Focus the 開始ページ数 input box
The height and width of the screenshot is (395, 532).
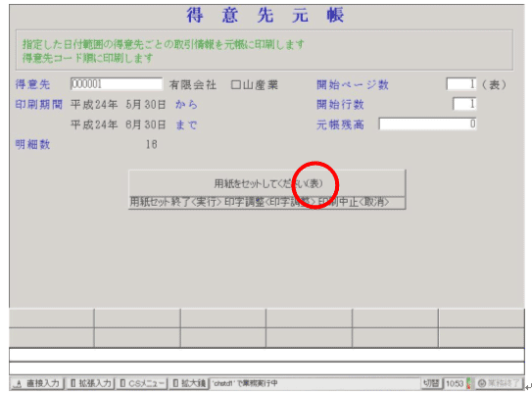coord(461,84)
